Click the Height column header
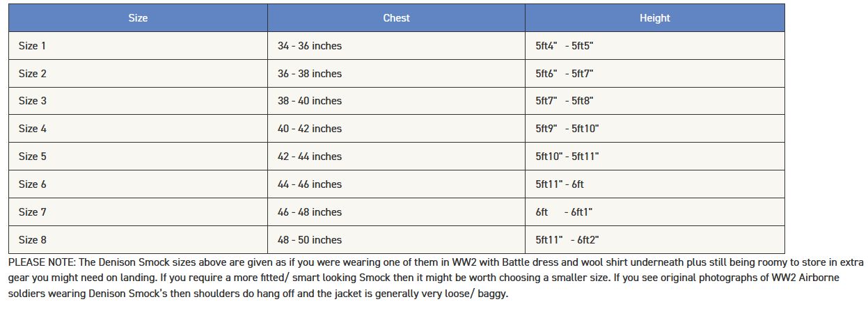The height and width of the screenshot is (311, 868). coord(654,18)
